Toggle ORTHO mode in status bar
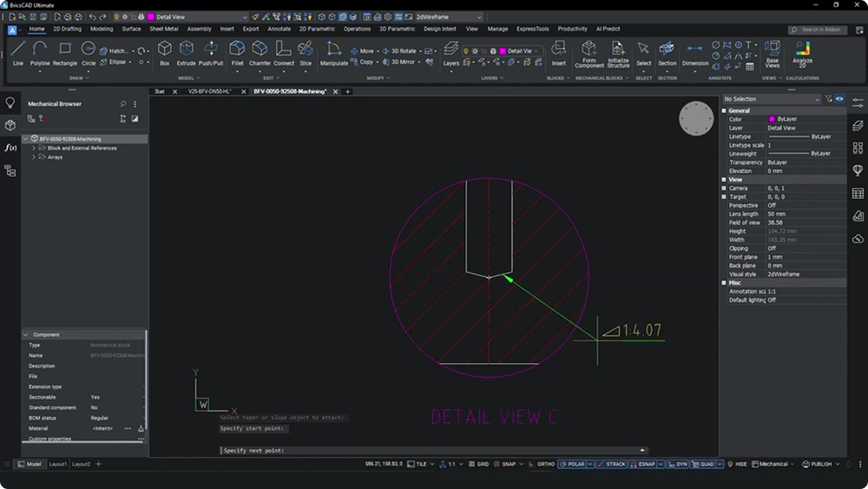This screenshot has height=489, width=868. [545, 465]
